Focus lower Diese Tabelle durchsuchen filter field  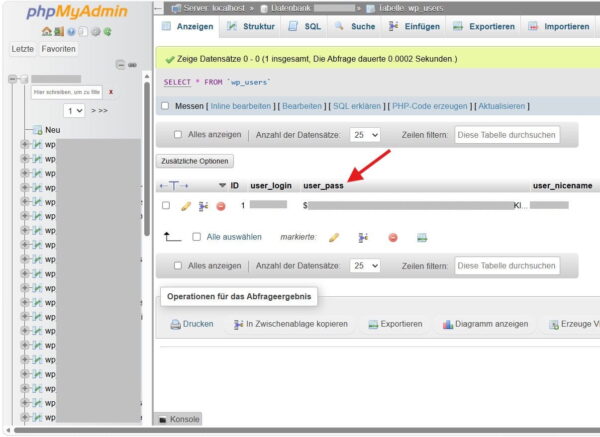[x=507, y=266]
